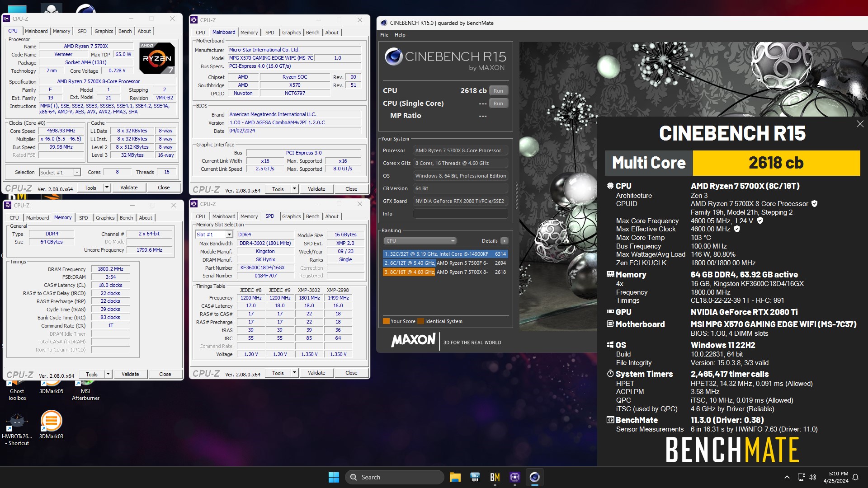Viewport: 868px width, 488px height.
Task: Click the BenchMate taskbar icon
Action: tap(495, 477)
